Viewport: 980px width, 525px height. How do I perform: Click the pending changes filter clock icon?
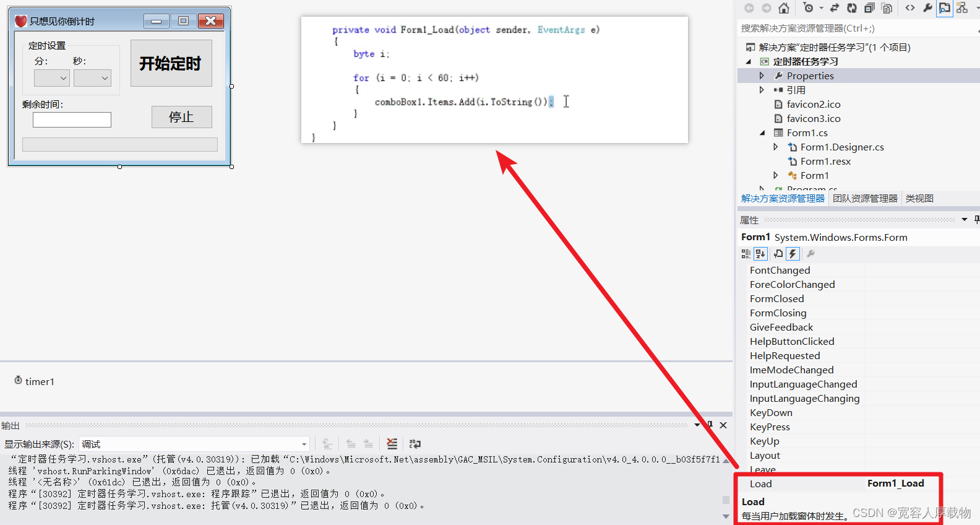point(808,8)
